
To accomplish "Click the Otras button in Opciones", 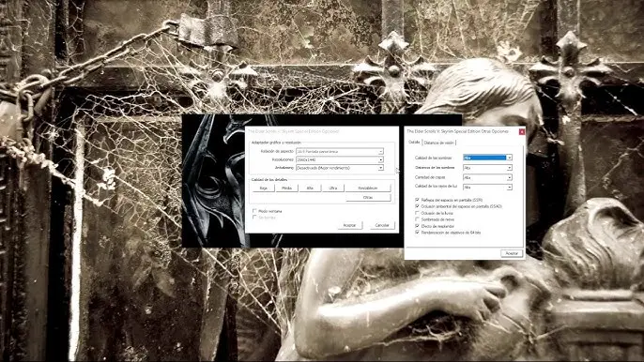I will [x=368, y=198].
